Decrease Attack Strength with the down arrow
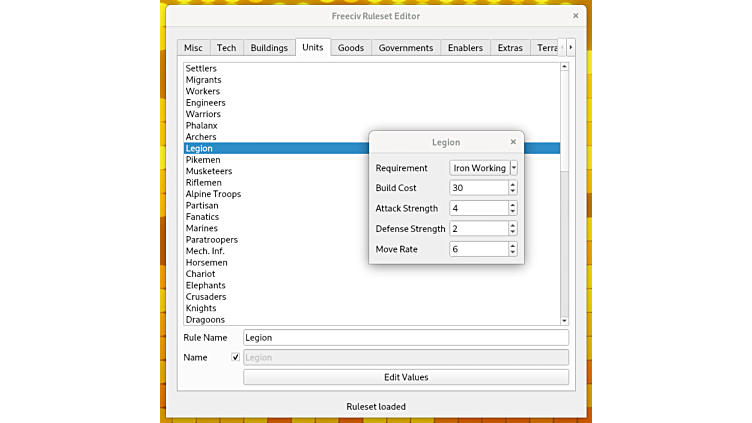The width and height of the screenshot is (752, 423). click(513, 212)
